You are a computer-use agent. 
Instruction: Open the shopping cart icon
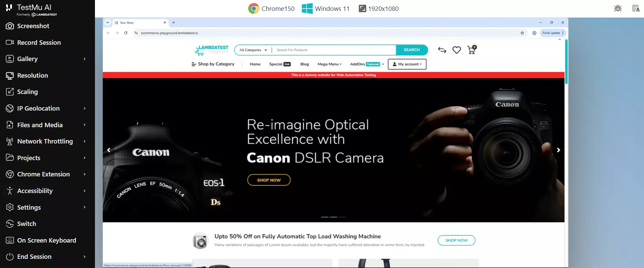(x=472, y=50)
